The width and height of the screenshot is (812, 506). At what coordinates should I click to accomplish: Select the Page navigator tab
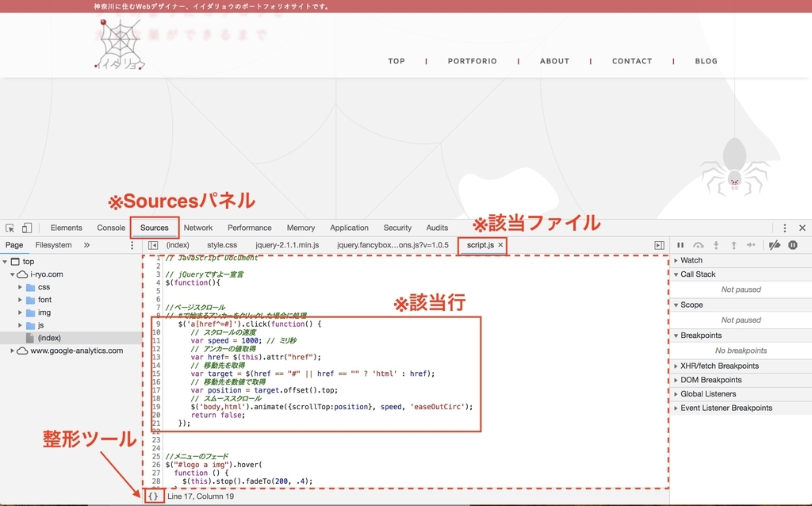[14, 245]
